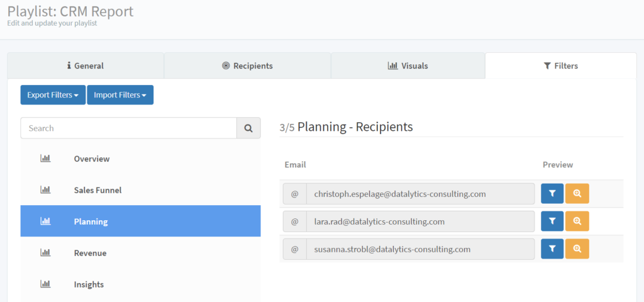The width and height of the screenshot is (644, 302).
Task: Click filter icon for lara.rad recipient
Action: pyautogui.click(x=552, y=221)
